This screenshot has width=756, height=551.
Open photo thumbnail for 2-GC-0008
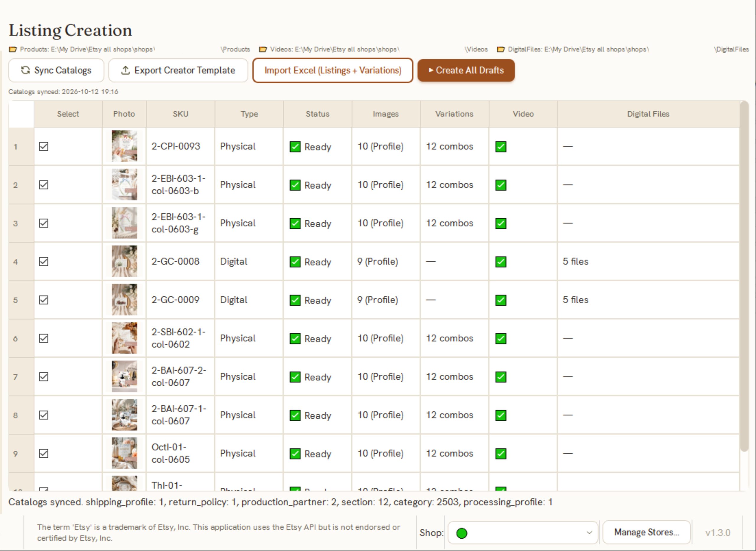point(124,261)
